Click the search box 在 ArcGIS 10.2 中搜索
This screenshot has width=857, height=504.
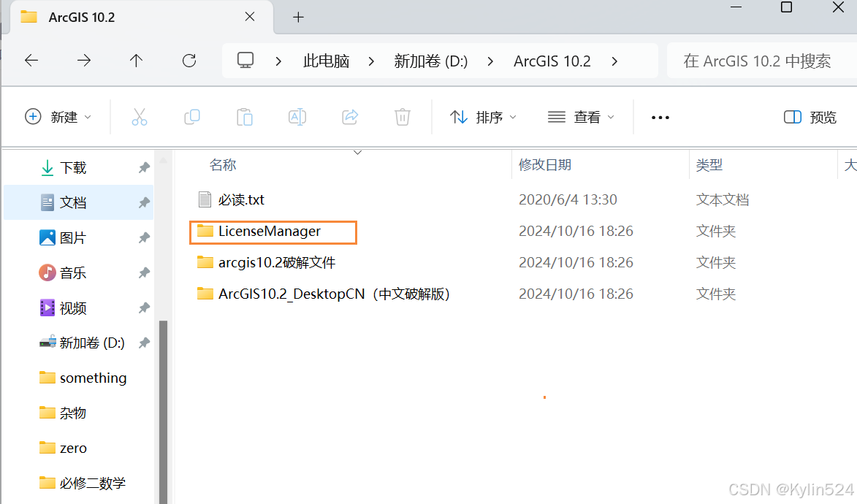(762, 61)
